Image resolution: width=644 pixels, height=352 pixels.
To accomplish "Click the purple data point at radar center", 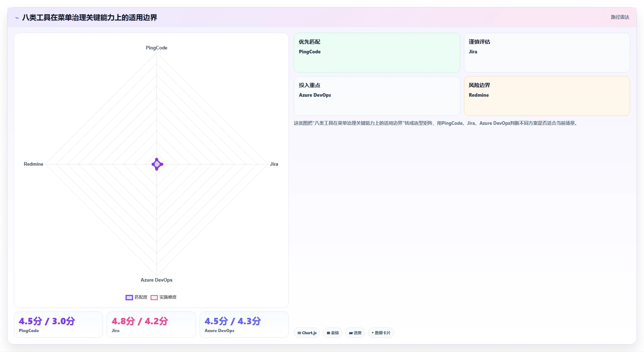I will (x=157, y=164).
